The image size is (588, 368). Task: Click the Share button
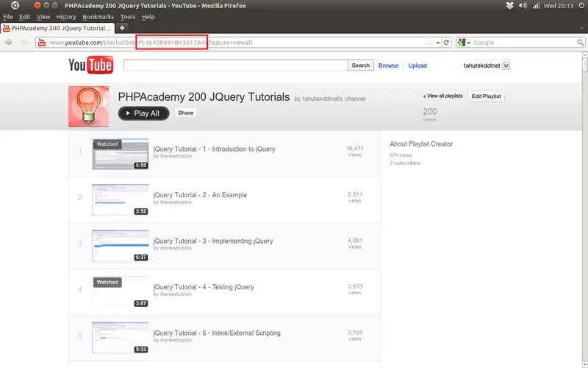(186, 113)
